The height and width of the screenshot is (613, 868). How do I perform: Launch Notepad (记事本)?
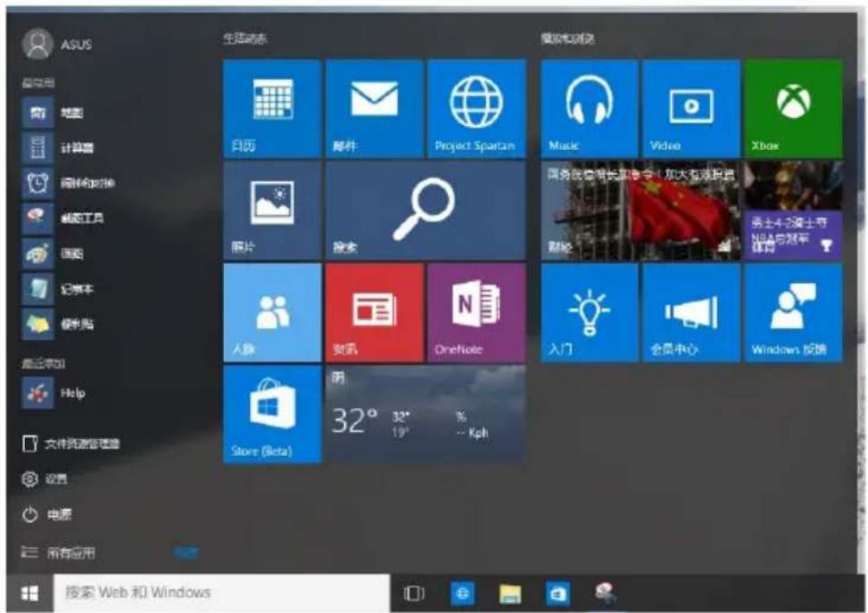pos(58,288)
